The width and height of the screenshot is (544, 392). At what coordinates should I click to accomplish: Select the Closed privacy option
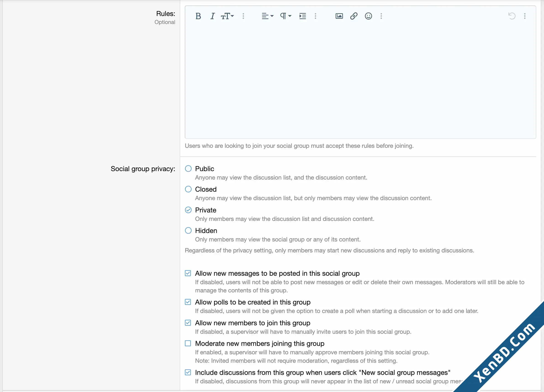tap(188, 189)
